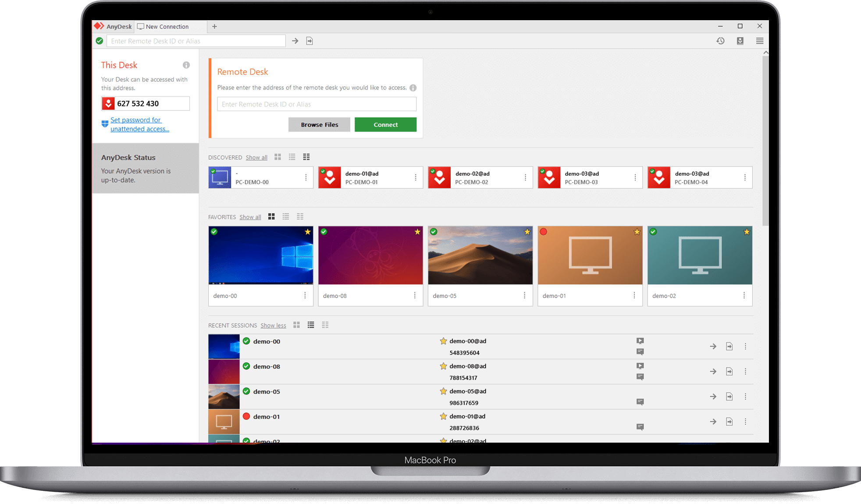Image resolution: width=861 pixels, height=504 pixels.
Task: Click the history/recent sessions icon
Action: point(722,41)
